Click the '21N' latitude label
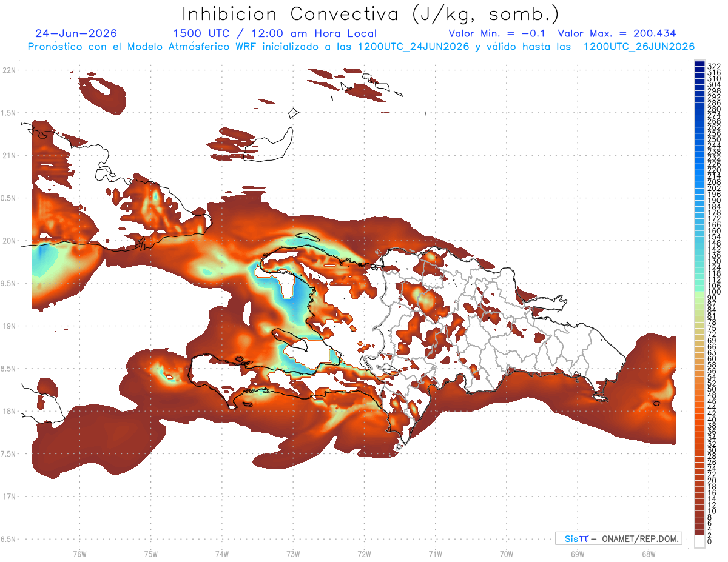 tap(9, 156)
